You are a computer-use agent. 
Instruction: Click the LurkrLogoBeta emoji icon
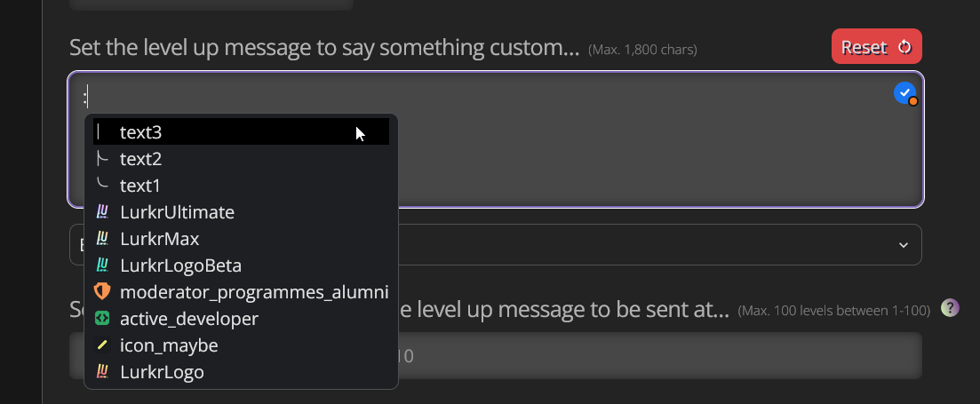pyautogui.click(x=102, y=265)
